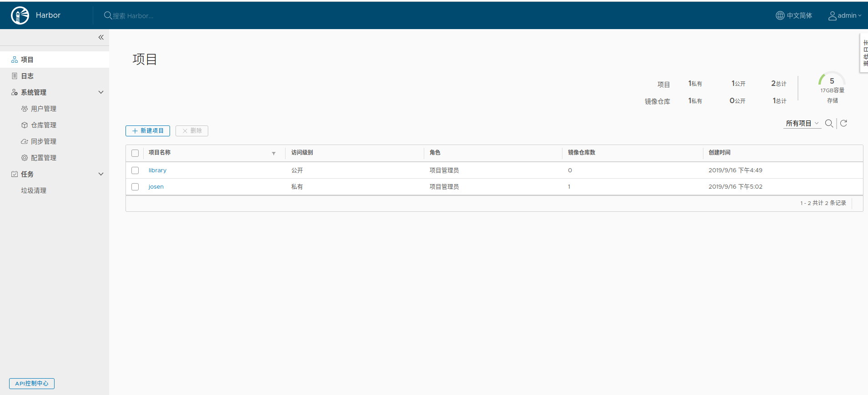Filter by project name column icon
The height and width of the screenshot is (395, 868).
pos(274,154)
